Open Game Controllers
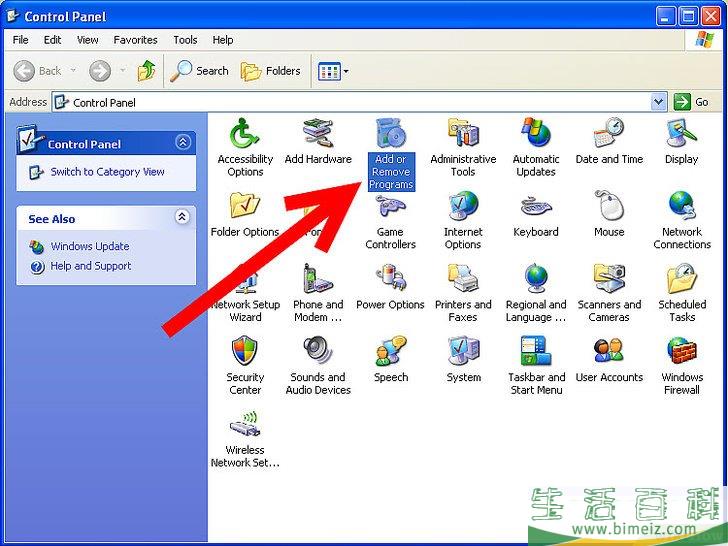 click(x=390, y=221)
